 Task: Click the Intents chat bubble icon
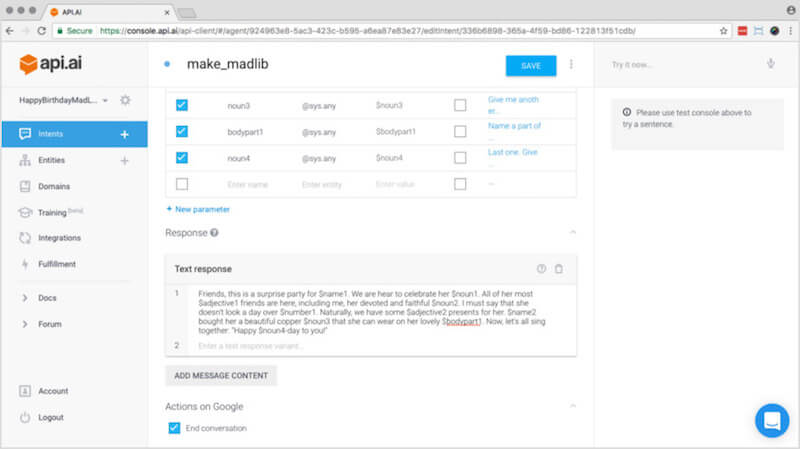click(x=24, y=134)
